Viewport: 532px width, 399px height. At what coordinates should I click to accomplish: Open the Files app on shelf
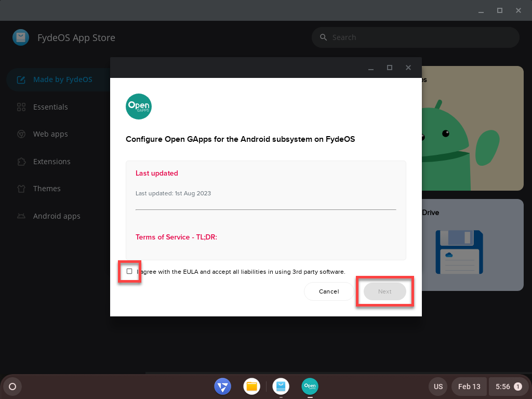coord(252,387)
